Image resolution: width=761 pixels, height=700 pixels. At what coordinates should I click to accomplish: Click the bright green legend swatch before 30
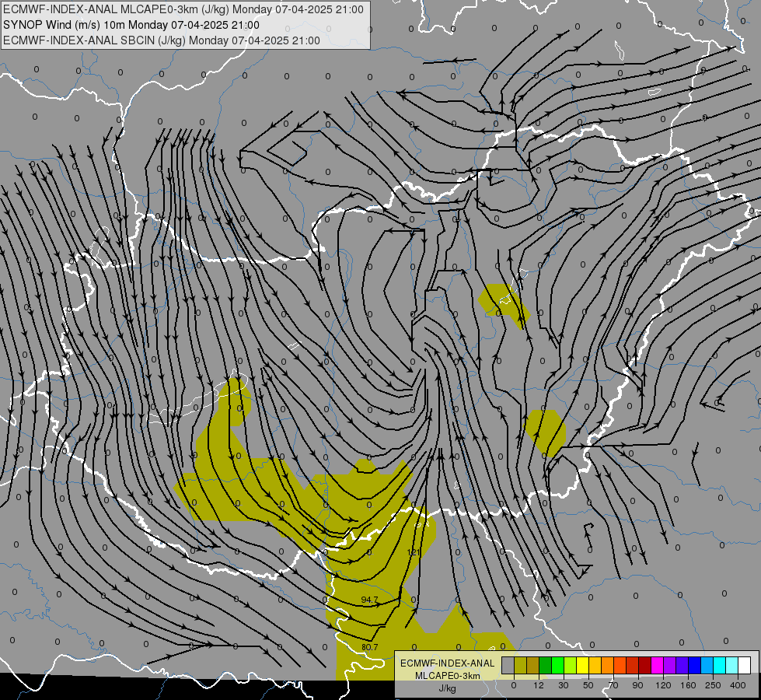(557, 665)
